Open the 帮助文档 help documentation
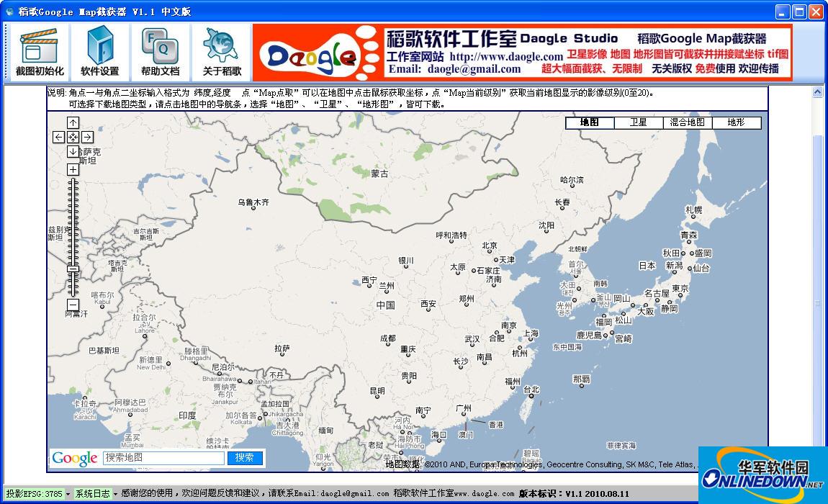The image size is (828, 504). point(159,50)
